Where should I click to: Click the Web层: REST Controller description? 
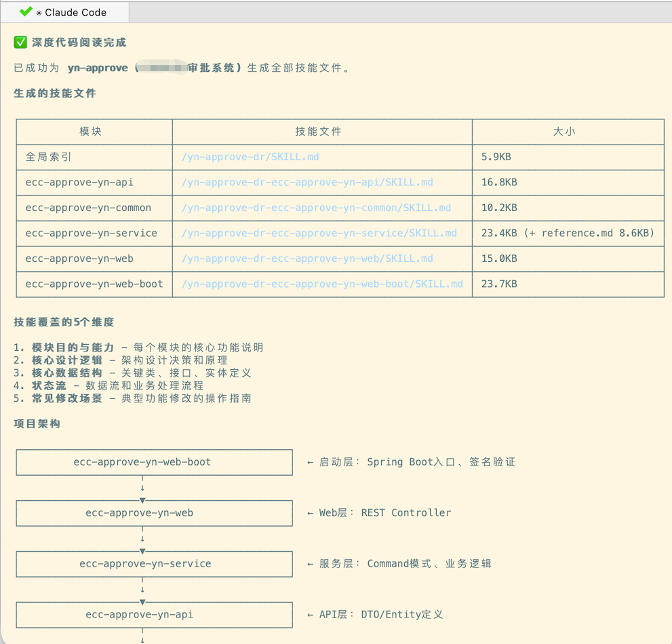point(379,513)
